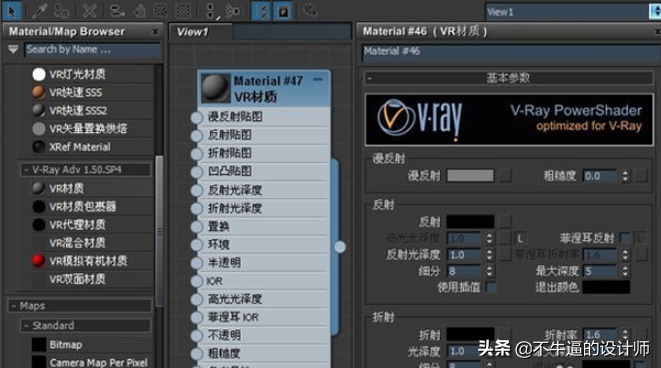
Task: Open Material/Map Browser options triangle
Action: click(x=13, y=50)
